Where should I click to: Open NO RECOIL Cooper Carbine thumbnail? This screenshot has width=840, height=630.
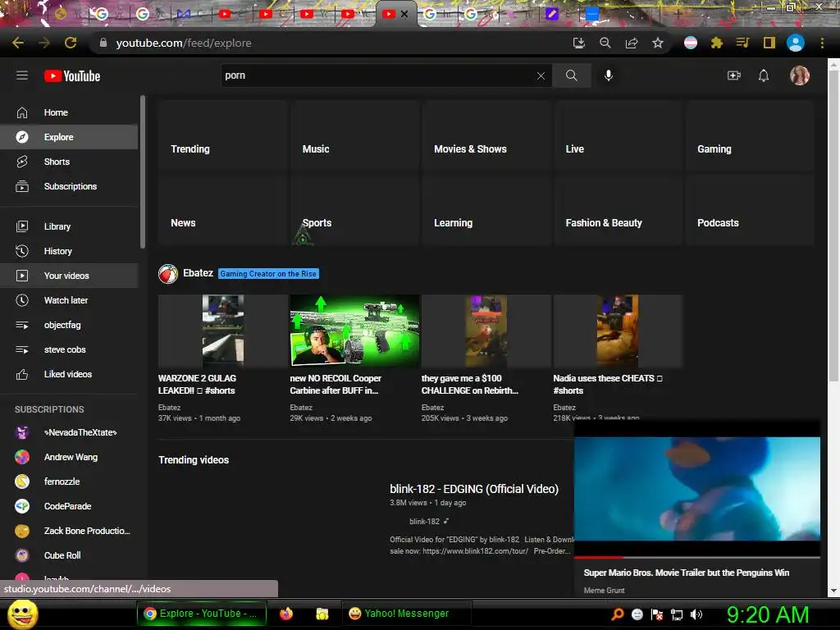pyautogui.click(x=354, y=331)
